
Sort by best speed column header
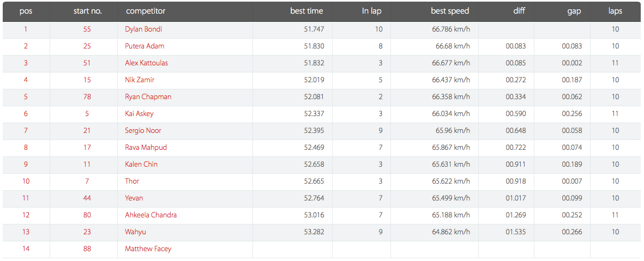point(450,11)
